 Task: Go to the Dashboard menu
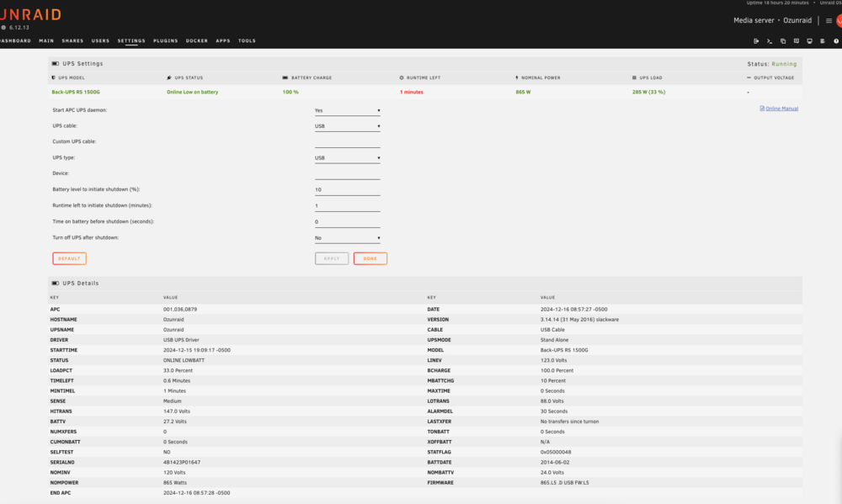(x=15, y=40)
